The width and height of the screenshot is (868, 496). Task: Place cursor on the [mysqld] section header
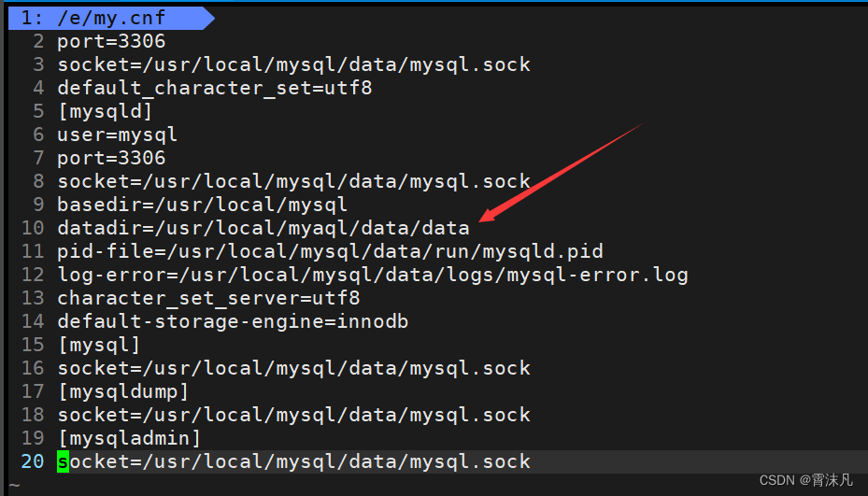click(x=104, y=111)
